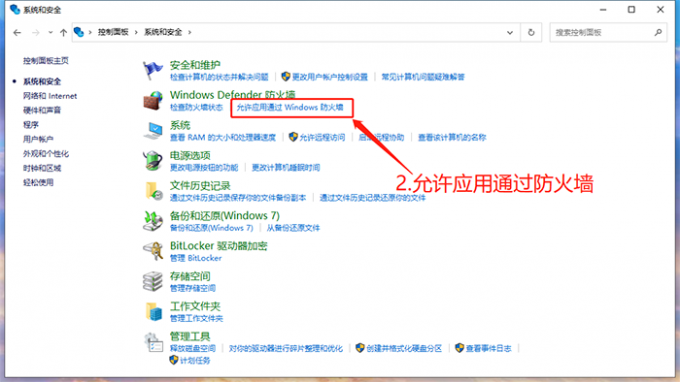Select 时钟和区域 in sidebar
The height and width of the screenshot is (382, 680).
[x=42, y=168]
